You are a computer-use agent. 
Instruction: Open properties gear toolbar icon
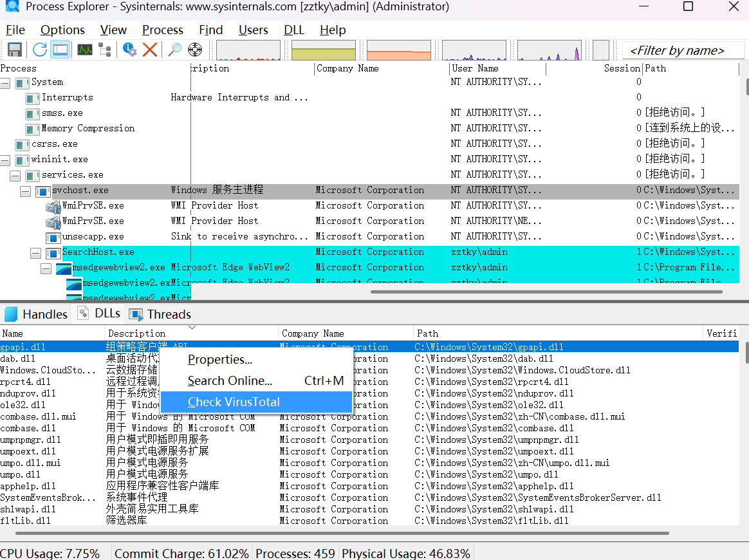[129, 50]
